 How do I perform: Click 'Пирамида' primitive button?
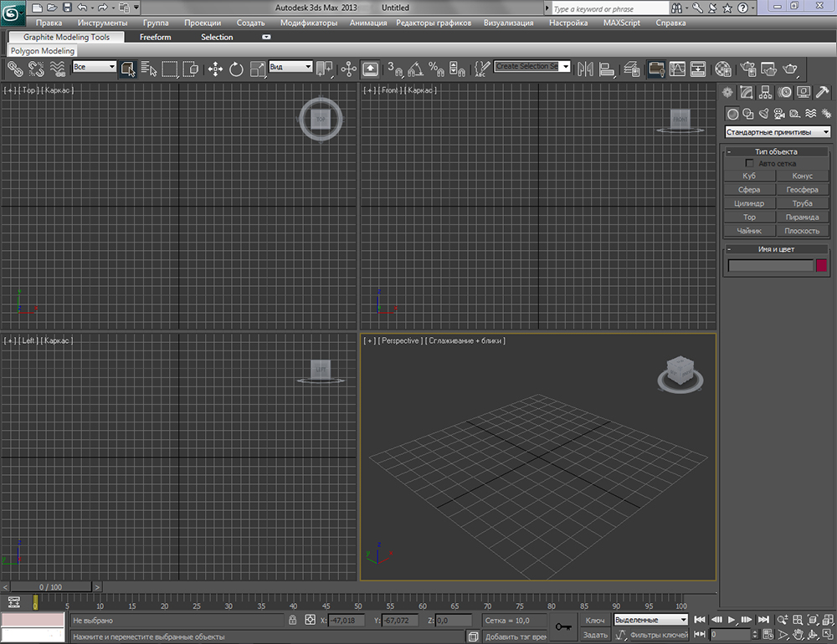pyautogui.click(x=803, y=217)
